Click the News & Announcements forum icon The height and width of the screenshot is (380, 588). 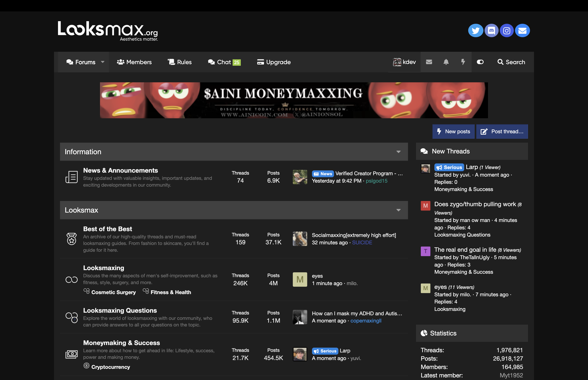pos(72,177)
